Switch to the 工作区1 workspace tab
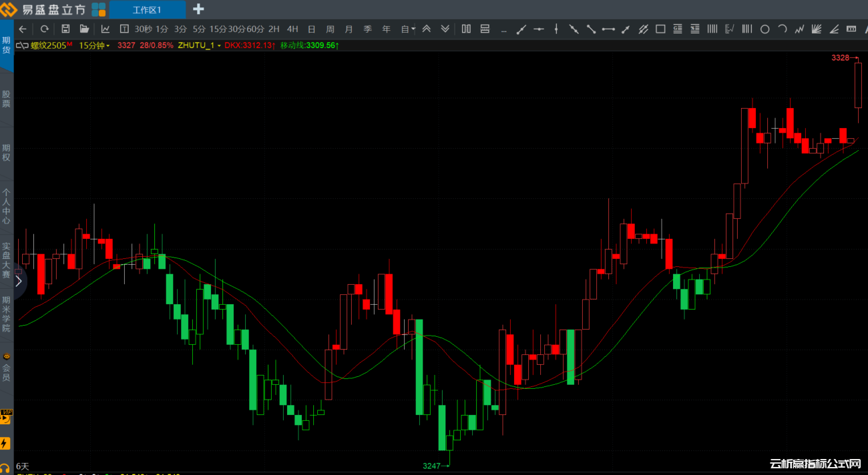This screenshot has width=868, height=475. pos(147,9)
